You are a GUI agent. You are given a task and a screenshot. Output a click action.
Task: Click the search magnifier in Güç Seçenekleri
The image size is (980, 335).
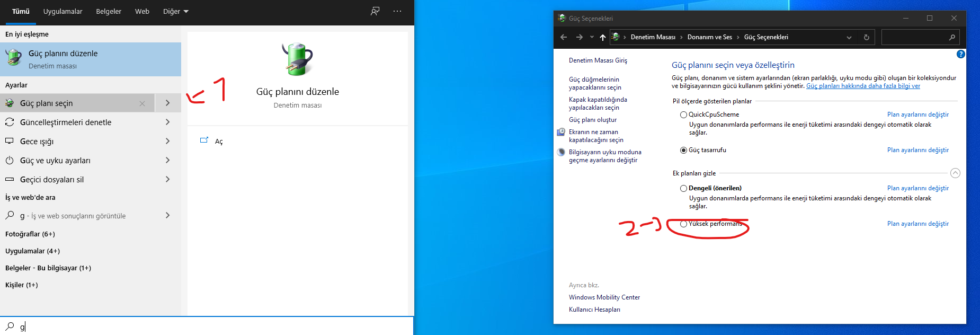tap(952, 37)
